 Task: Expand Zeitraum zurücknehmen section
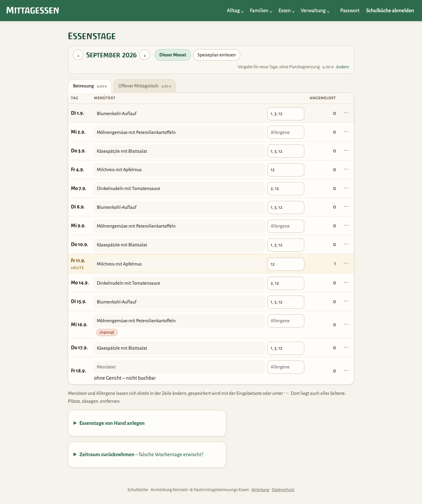point(138,455)
